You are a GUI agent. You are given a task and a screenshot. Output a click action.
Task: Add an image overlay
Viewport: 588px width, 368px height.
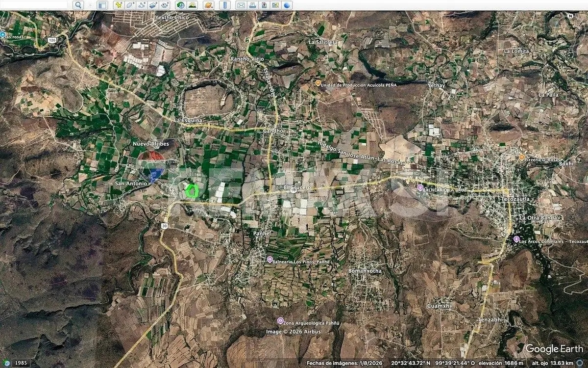153,5
